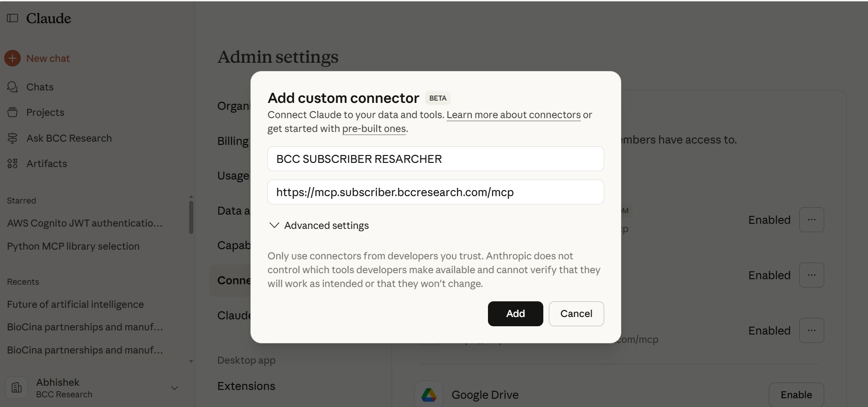Open the profile chevron next to Abhishek

click(x=174, y=388)
